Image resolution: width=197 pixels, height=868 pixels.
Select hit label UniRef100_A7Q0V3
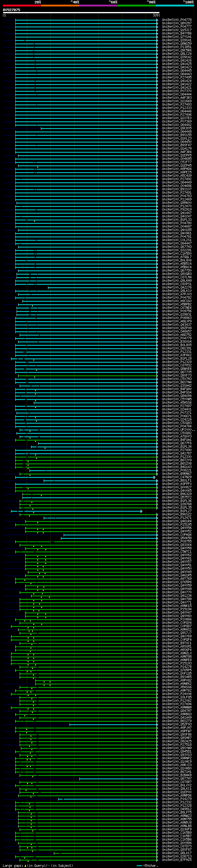tap(176, 436)
